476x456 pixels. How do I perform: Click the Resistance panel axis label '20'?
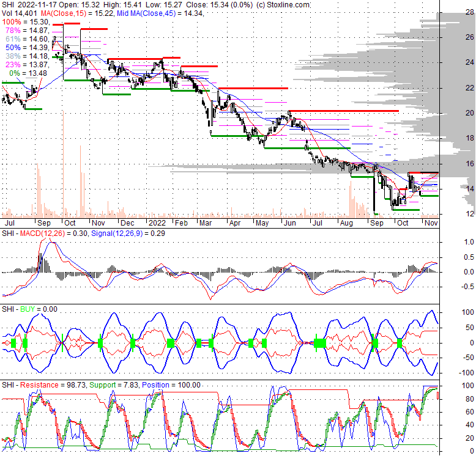click(470, 438)
